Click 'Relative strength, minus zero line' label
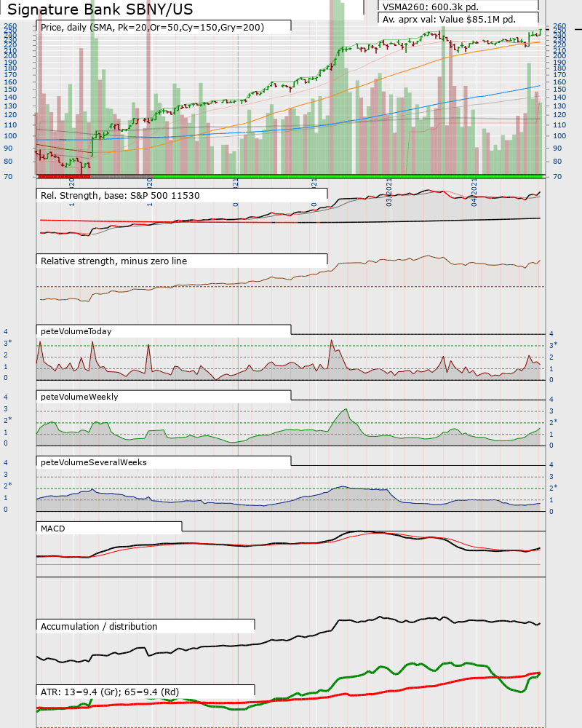This screenshot has height=728, width=582. [x=113, y=261]
